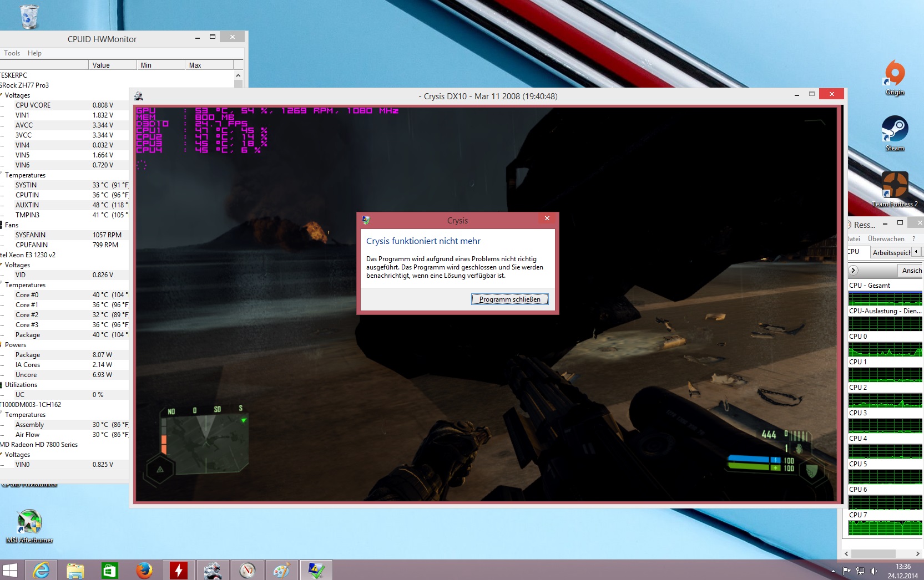Select the SYSTIN temperature row
Viewport: 924px width, 580px height.
64,185
